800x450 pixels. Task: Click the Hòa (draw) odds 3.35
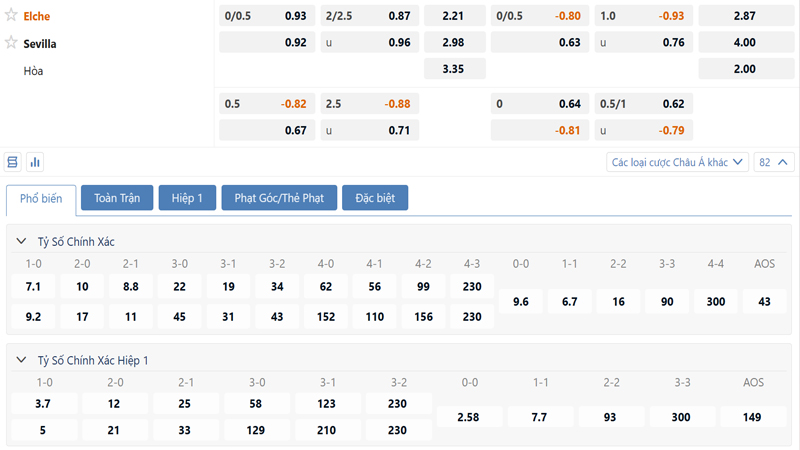(454, 70)
